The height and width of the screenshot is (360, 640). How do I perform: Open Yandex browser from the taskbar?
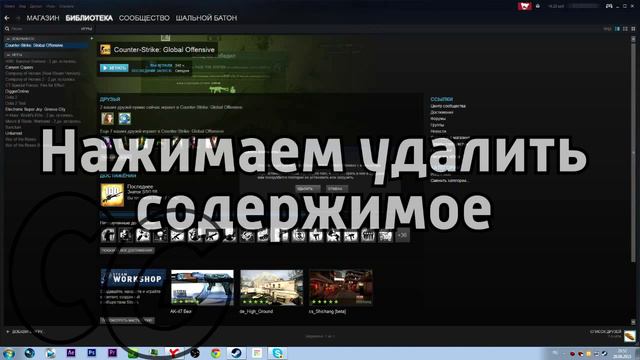tap(174, 353)
